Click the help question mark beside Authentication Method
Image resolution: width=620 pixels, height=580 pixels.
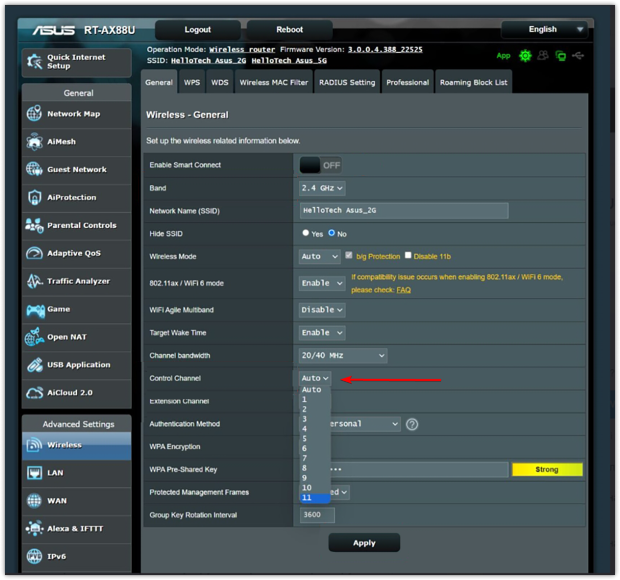[x=412, y=424]
